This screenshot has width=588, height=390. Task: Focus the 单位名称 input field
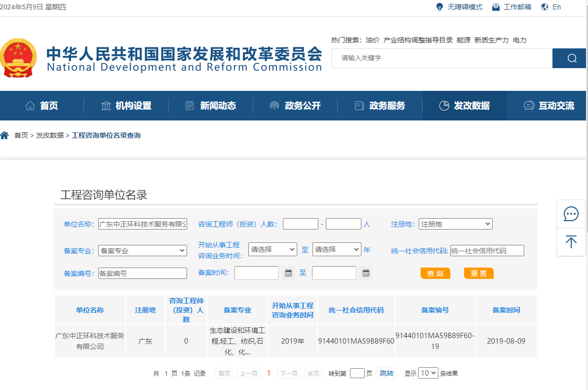click(x=143, y=224)
